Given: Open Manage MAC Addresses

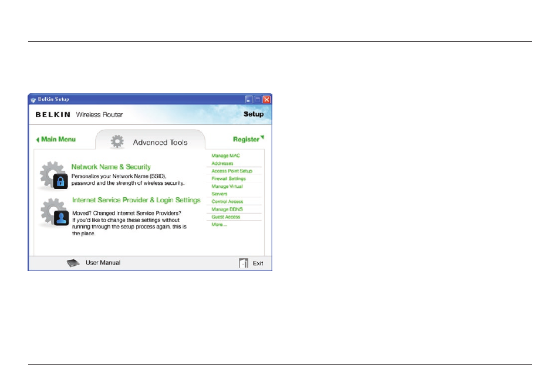Looking at the screenshot, I should [226, 159].
